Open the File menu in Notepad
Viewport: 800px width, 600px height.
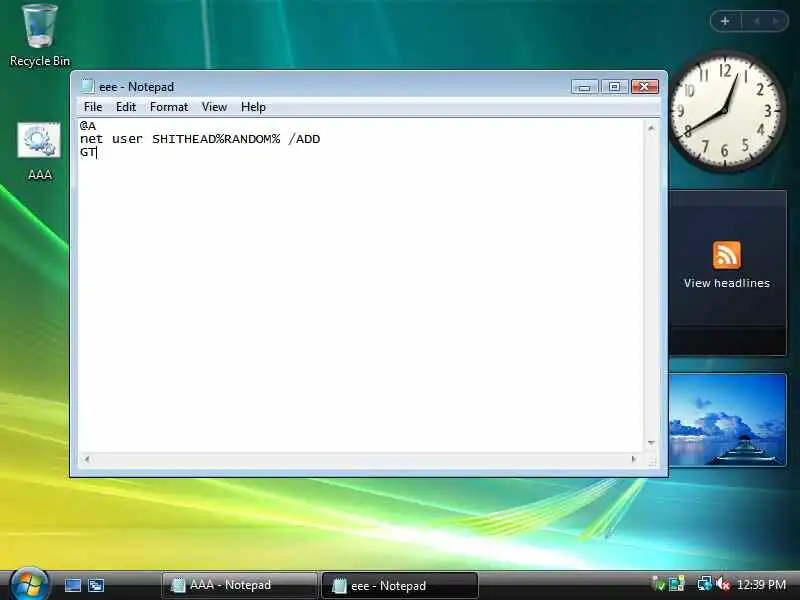[93, 107]
